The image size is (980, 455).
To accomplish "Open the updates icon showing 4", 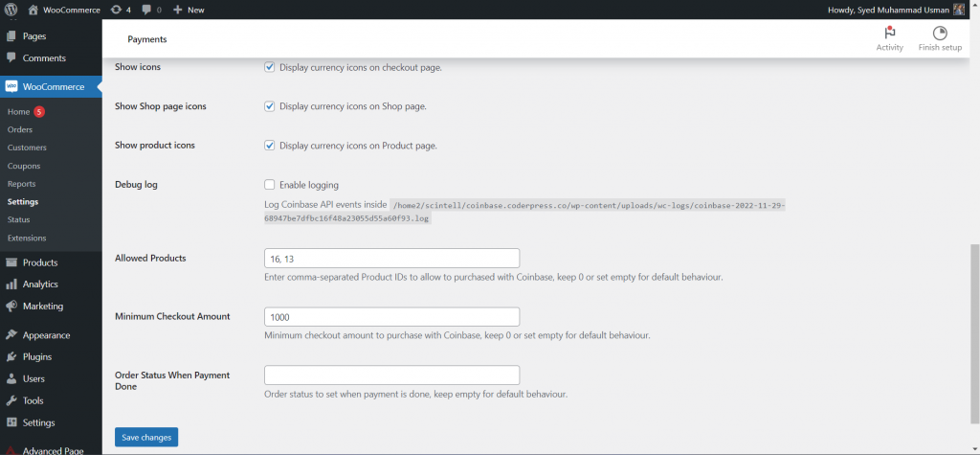I will point(116,9).
